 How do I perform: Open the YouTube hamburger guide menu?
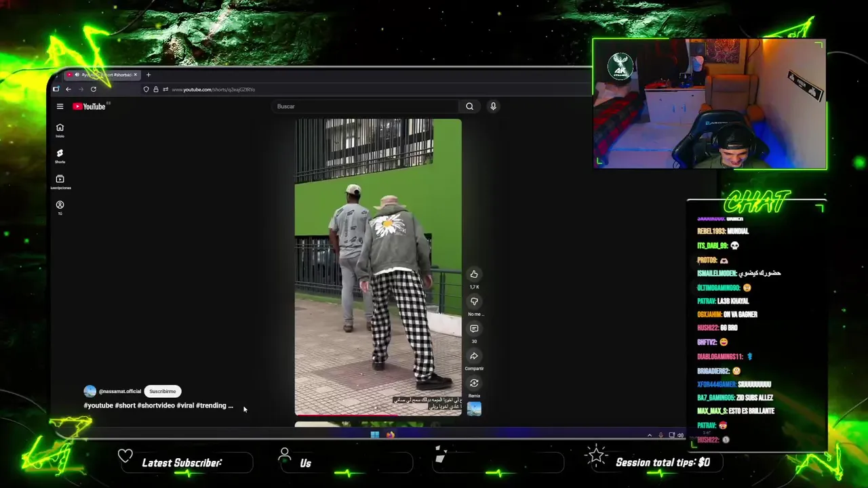[60, 106]
